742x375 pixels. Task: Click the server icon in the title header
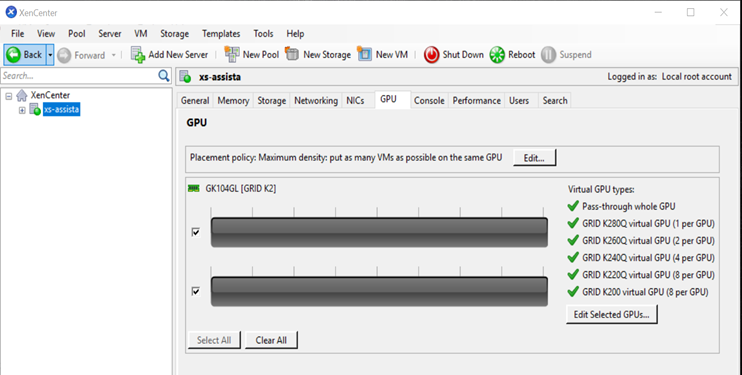pyautogui.click(x=185, y=76)
